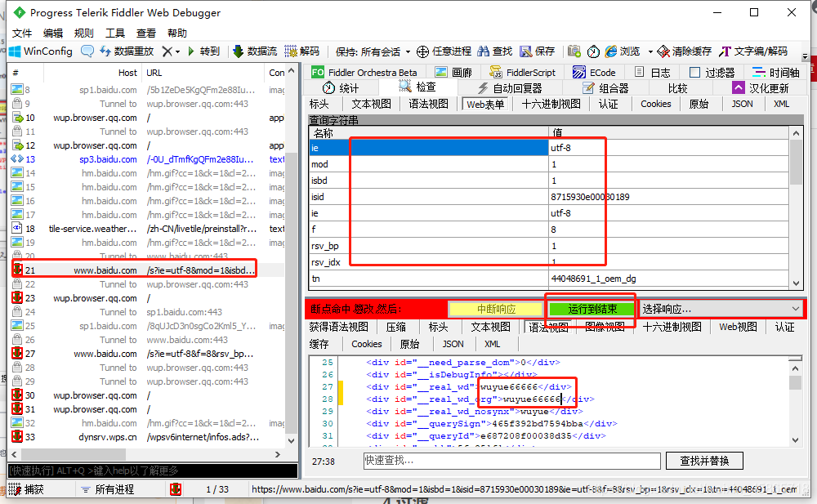The image size is (817, 504).
Task: Click the WinConfig toolbar icon
Action: click(x=15, y=51)
